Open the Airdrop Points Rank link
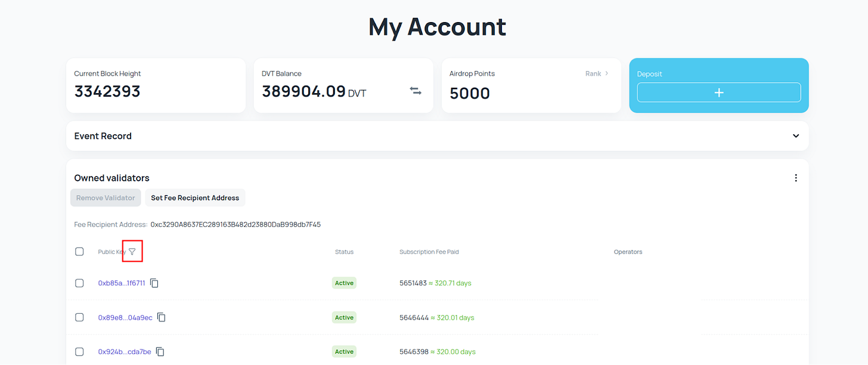 click(597, 73)
